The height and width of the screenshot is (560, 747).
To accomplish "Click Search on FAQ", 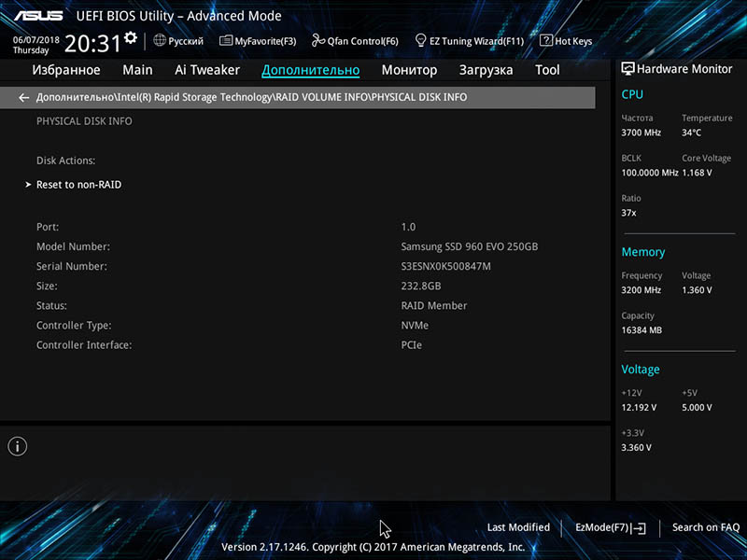I will 706,527.
